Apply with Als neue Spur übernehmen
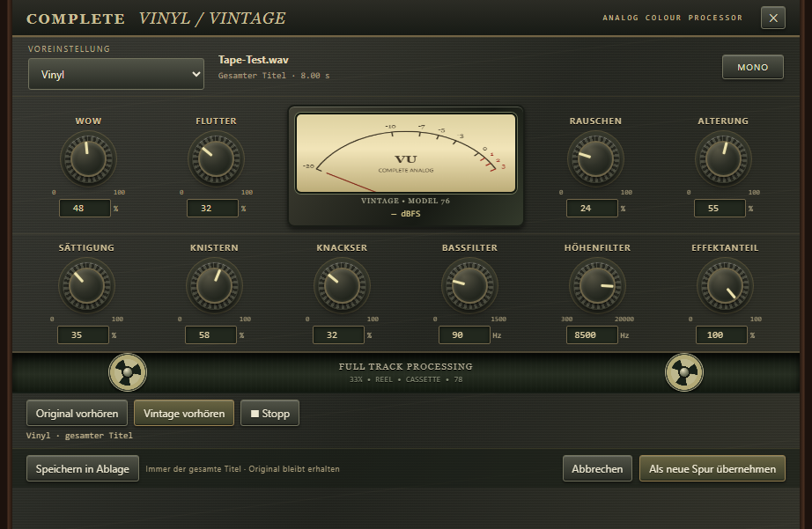 [712, 468]
